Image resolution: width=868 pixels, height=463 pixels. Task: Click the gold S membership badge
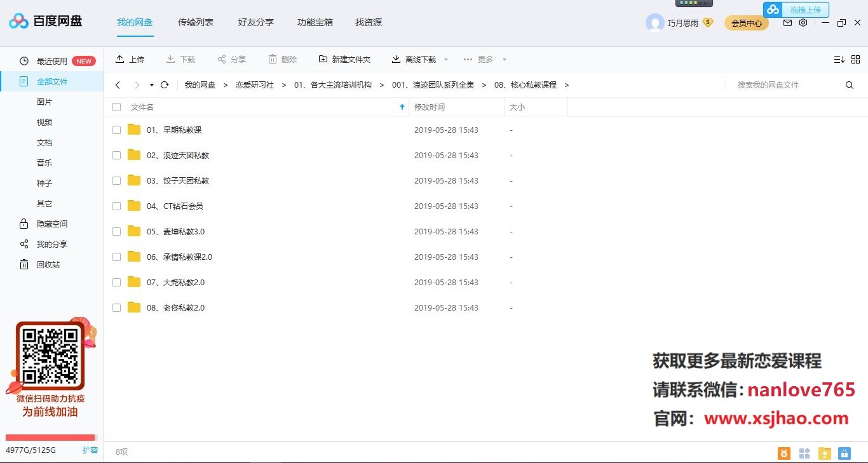(x=708, y=22)
